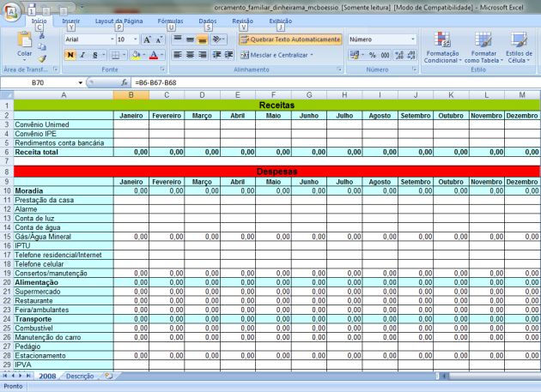Click the red font color A

154,55
